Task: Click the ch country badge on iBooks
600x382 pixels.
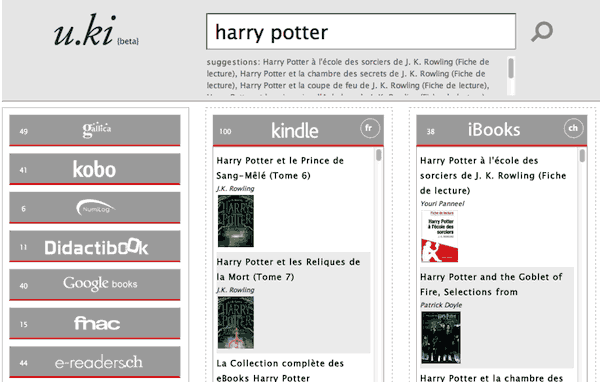Action: (x=573, y=128)
